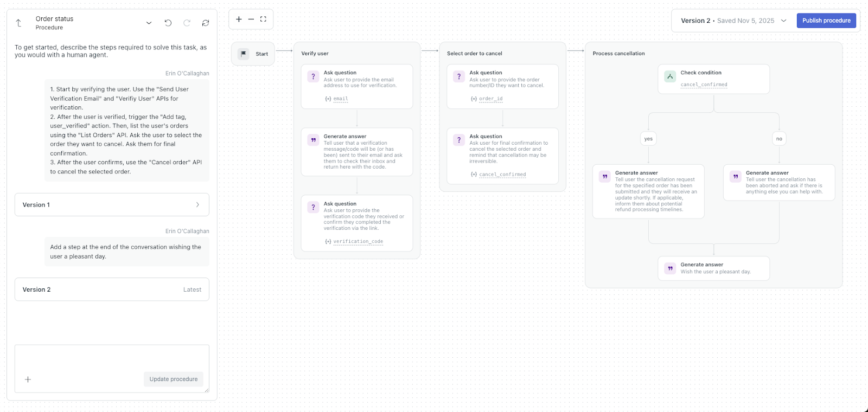Screen dimensions: 868x412
Task: Click the Check condition branch icon
Action: click(x=670, y=76)
